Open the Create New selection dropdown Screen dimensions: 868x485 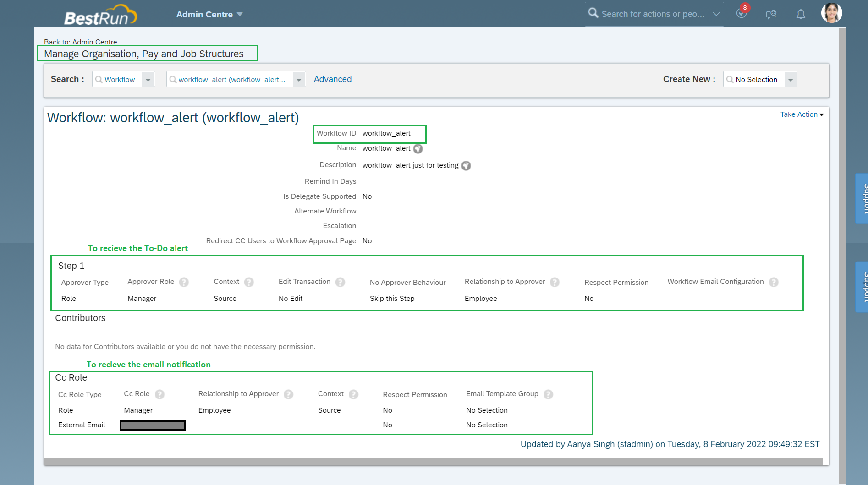[791, 80]
